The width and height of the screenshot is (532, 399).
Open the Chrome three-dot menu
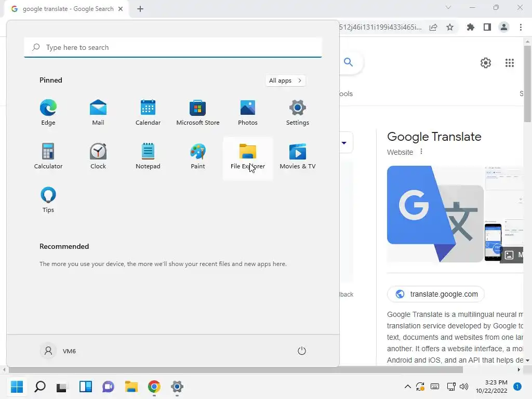click(x=521, y=27)
